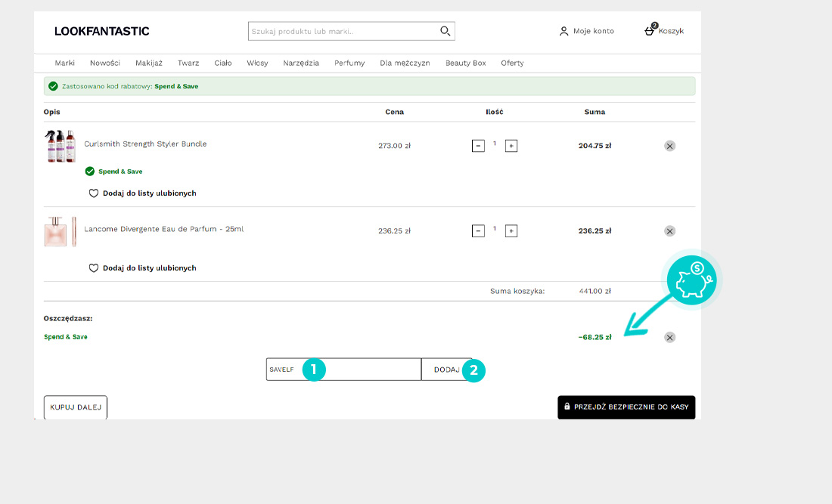
Task: Click DODAJ to apply code
Action: click(x=447, y=369)
